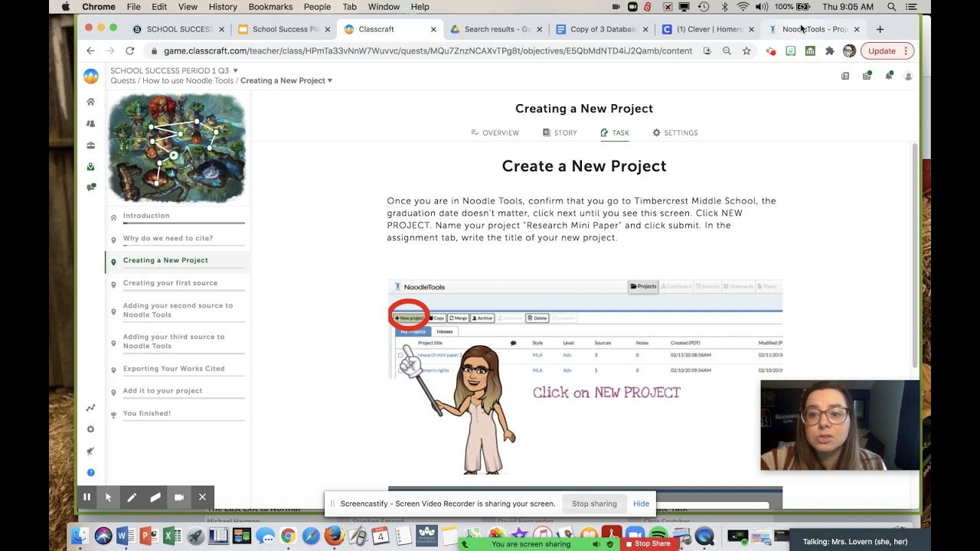Click the quest map thumbnail image
Screen dimensions: 980x551
pos(177,148)
